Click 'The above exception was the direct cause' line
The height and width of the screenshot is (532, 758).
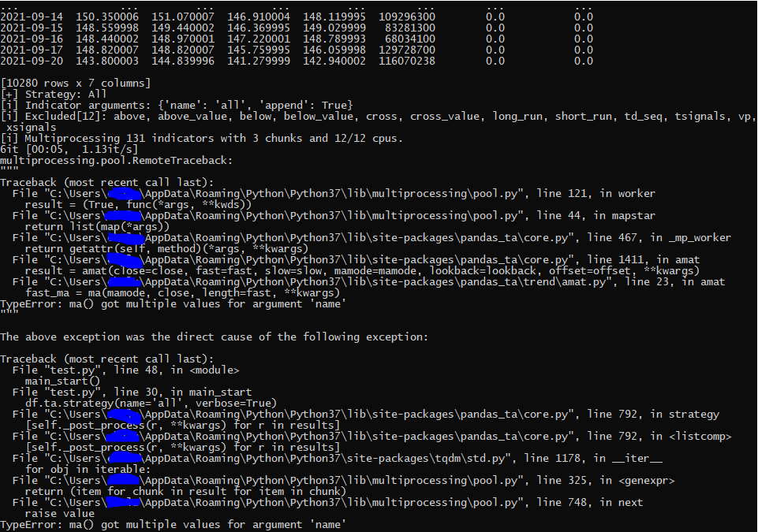215,337
